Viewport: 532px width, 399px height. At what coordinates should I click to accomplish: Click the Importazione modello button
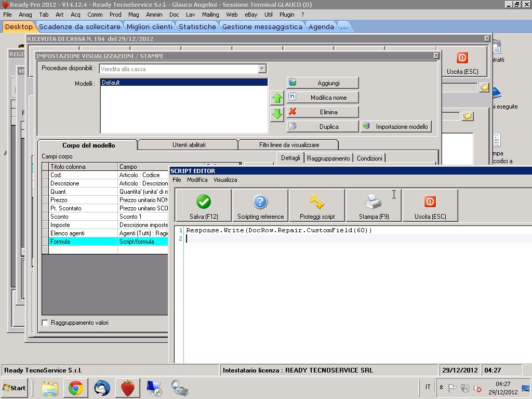[396, 127]
